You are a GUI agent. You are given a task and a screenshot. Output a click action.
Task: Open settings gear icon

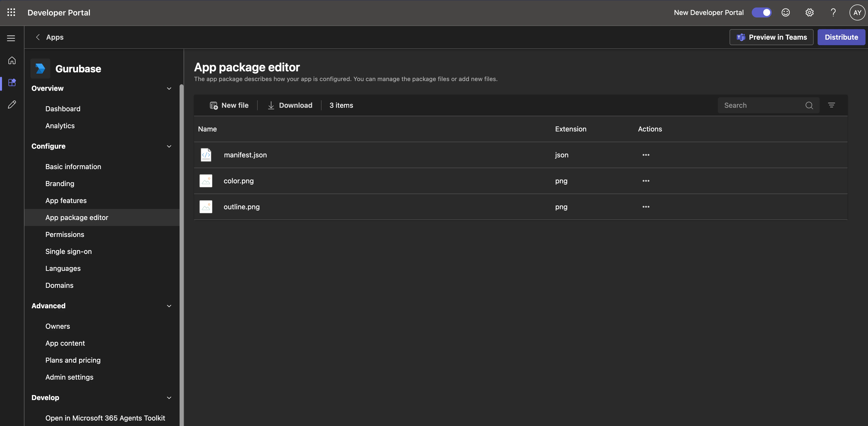[x=809, y=12]
